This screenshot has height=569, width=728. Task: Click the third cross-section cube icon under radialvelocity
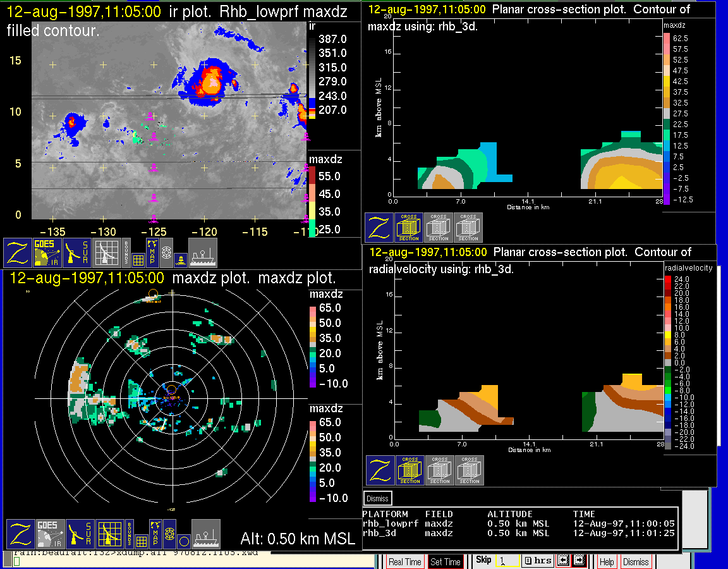pos(470,470)
